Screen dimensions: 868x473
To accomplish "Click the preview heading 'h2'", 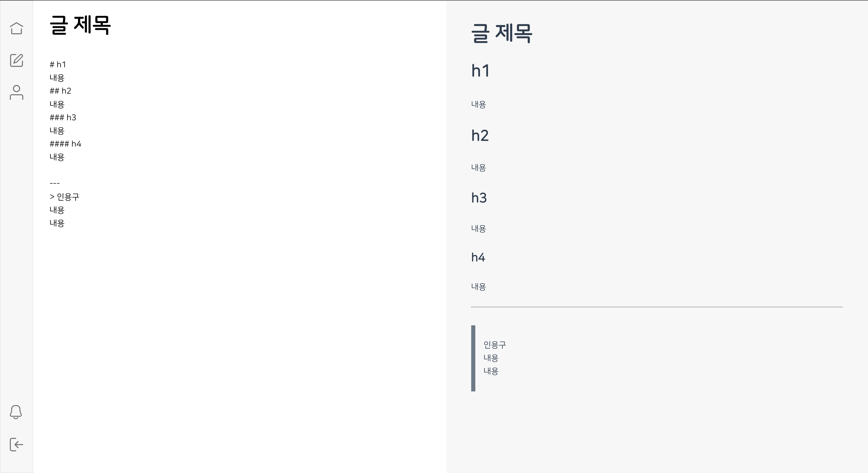I will 480,136.
